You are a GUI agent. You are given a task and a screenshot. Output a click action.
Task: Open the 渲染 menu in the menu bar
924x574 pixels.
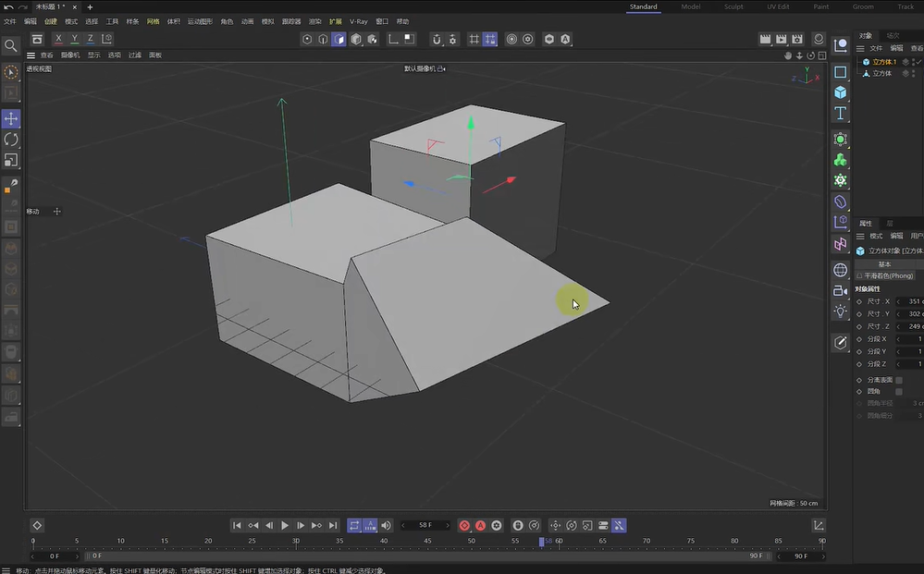coord(315,20)
